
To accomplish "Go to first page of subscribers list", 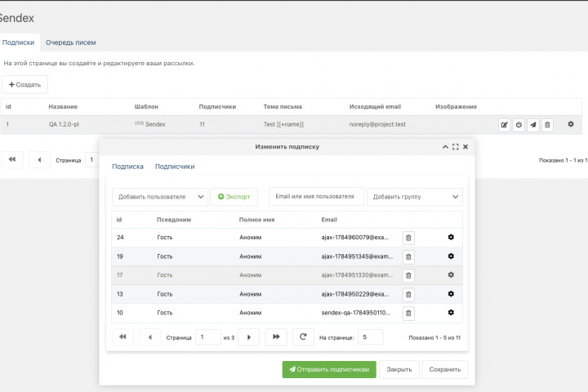I will (x=122, y=336).
